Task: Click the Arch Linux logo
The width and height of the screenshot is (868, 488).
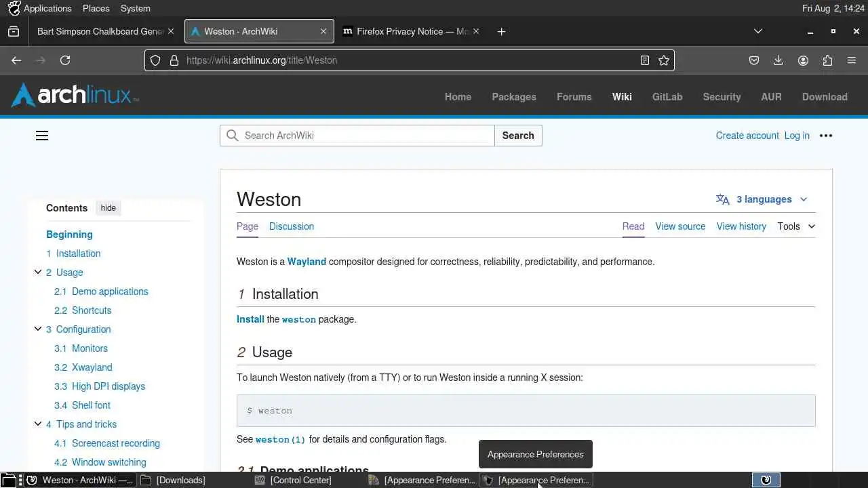Action: tap(75, 96)
